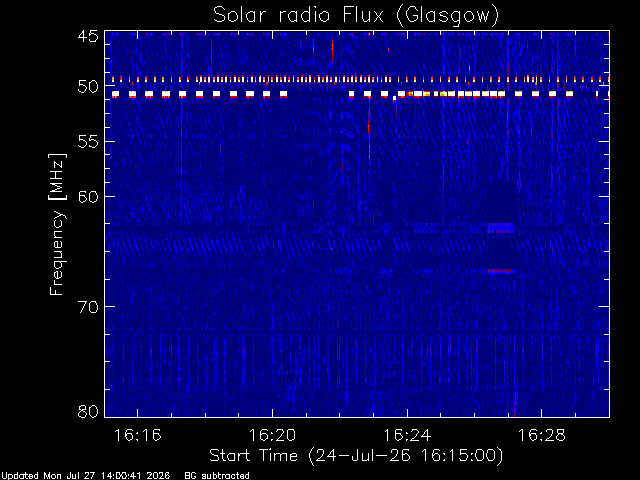Click the dark blue rectangle near 60 MHz
The image size is (640, 480).
coord(500,202)
